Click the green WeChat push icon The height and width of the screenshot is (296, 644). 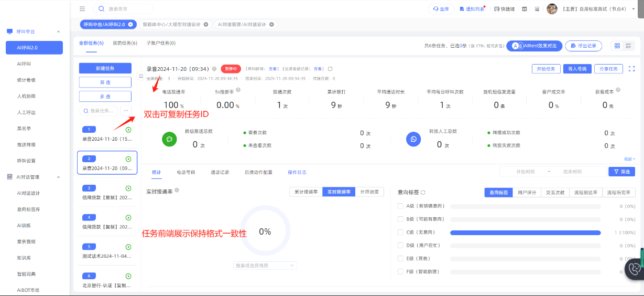click(x=169, y=139)
